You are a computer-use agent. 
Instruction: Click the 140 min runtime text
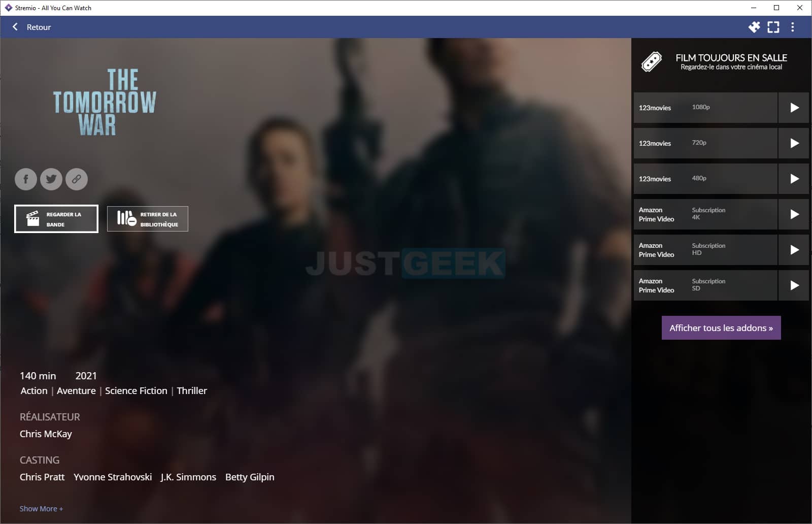[38, 376]
